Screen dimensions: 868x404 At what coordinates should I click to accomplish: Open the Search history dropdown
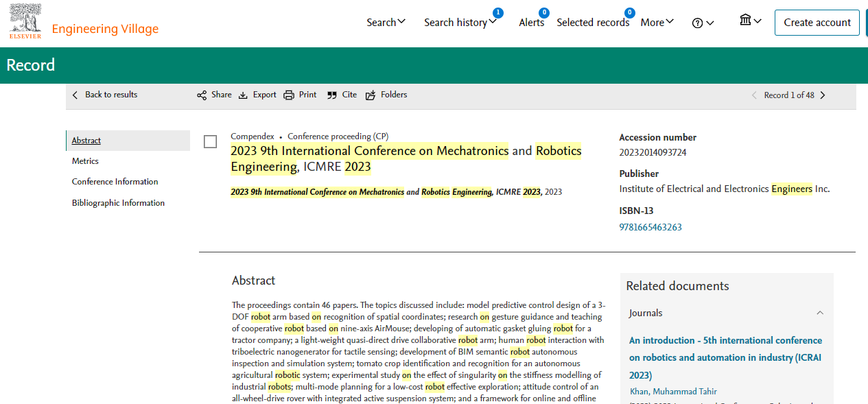point(460,23)
